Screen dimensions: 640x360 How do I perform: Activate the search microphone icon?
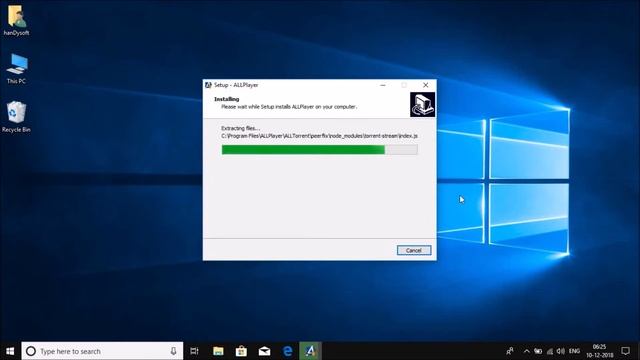click(x=173, y=351)
